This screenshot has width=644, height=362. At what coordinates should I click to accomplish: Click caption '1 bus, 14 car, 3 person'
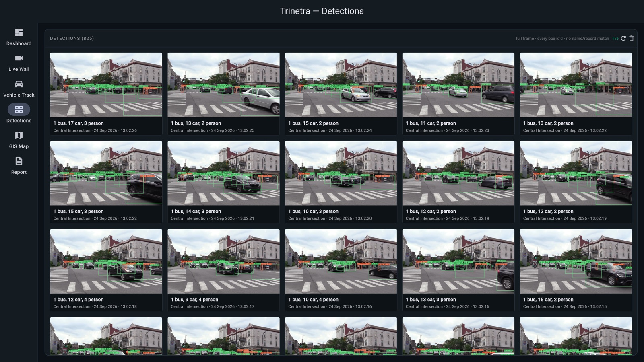[x=196, y=212]
